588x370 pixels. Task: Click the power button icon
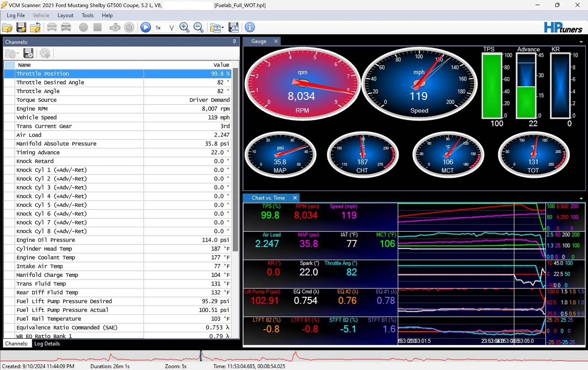[129, 28]
